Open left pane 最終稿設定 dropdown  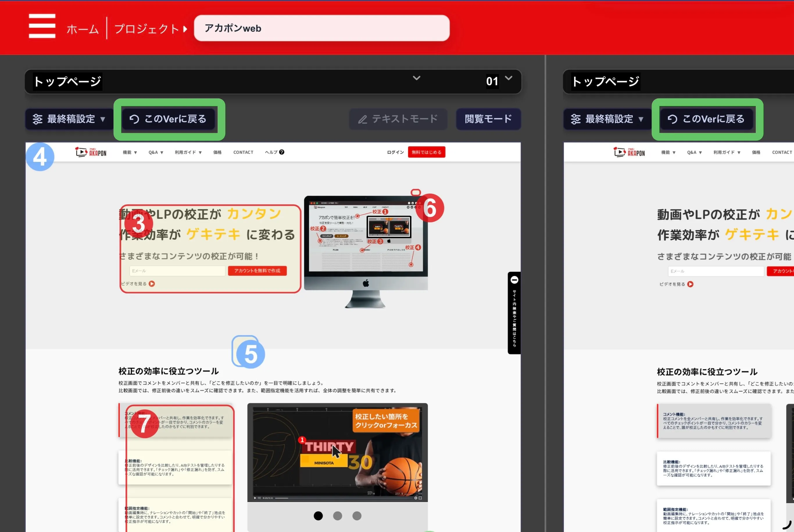pyautogui.click(x=69, y=119)
